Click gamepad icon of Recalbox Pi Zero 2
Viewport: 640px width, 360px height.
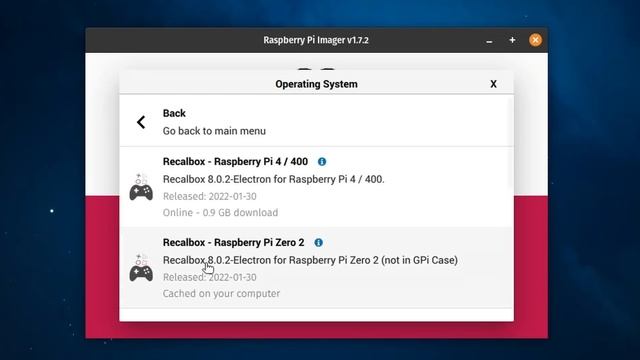click(x=141, y=268)
